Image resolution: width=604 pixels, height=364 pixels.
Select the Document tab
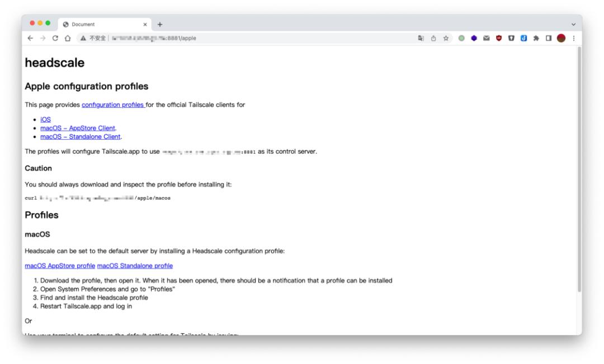tap(105, 24)
